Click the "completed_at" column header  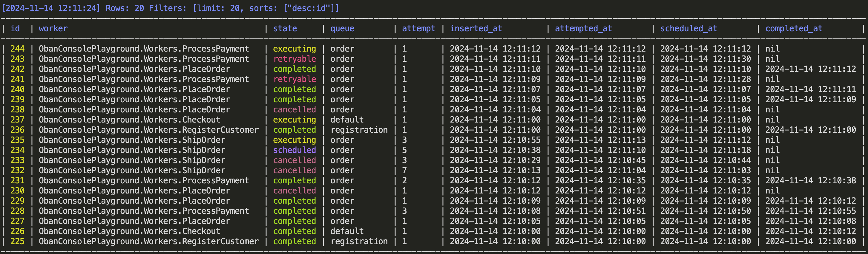[794, 29]
